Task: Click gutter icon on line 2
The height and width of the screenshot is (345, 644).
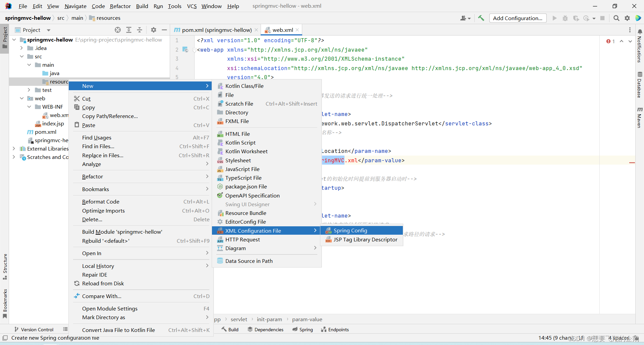Action: (185, 50)
